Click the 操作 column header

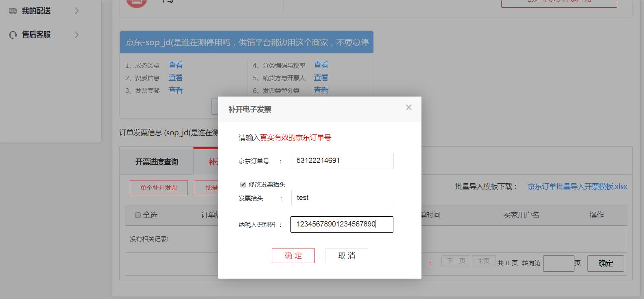point(596,215)
